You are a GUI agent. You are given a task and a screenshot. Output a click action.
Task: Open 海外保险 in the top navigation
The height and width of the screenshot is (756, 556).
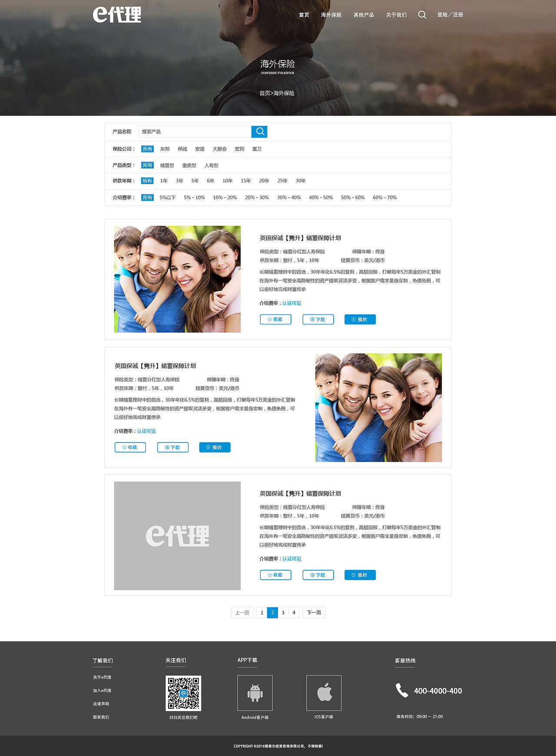tap(331, 15)
